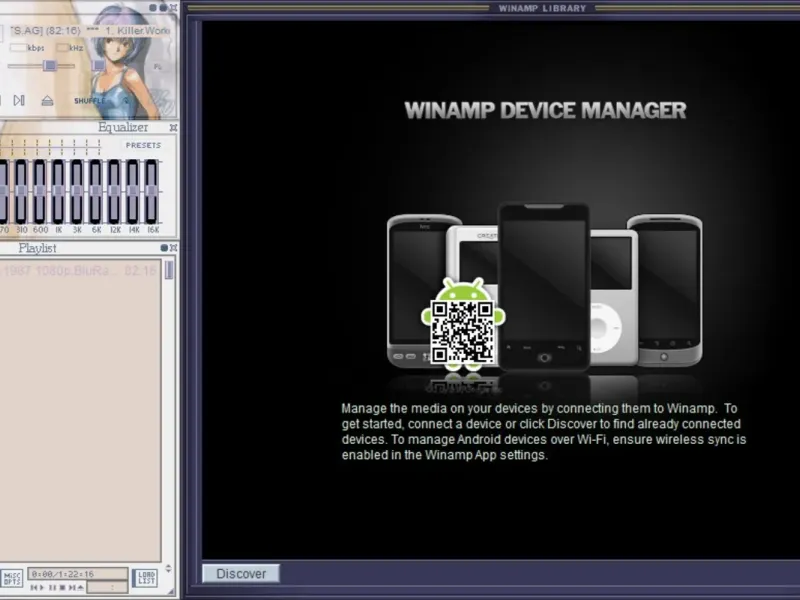Adjust the 3K equalizer band
The height and width of the screenshot is (600, 800).
click(x=77, y=191)
